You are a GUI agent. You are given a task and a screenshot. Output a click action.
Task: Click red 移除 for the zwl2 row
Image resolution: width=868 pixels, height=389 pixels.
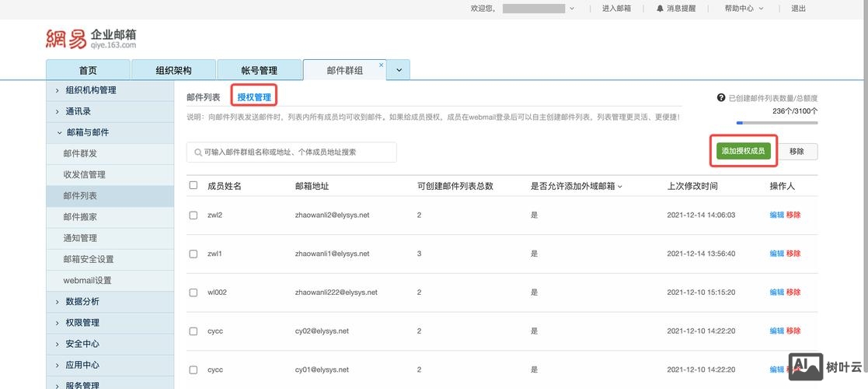click(793, 215)
